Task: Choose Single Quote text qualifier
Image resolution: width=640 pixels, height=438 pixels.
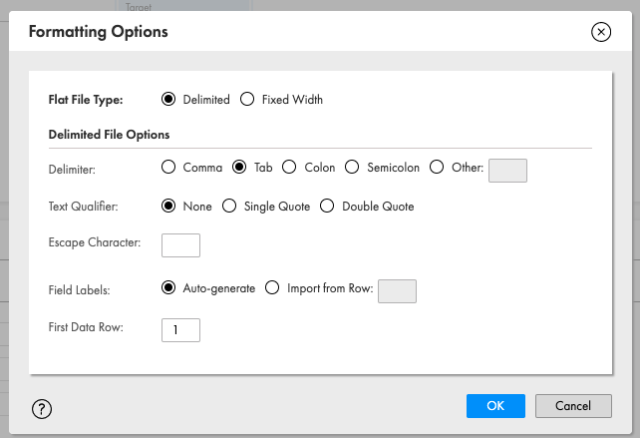Action: (228, 206)
